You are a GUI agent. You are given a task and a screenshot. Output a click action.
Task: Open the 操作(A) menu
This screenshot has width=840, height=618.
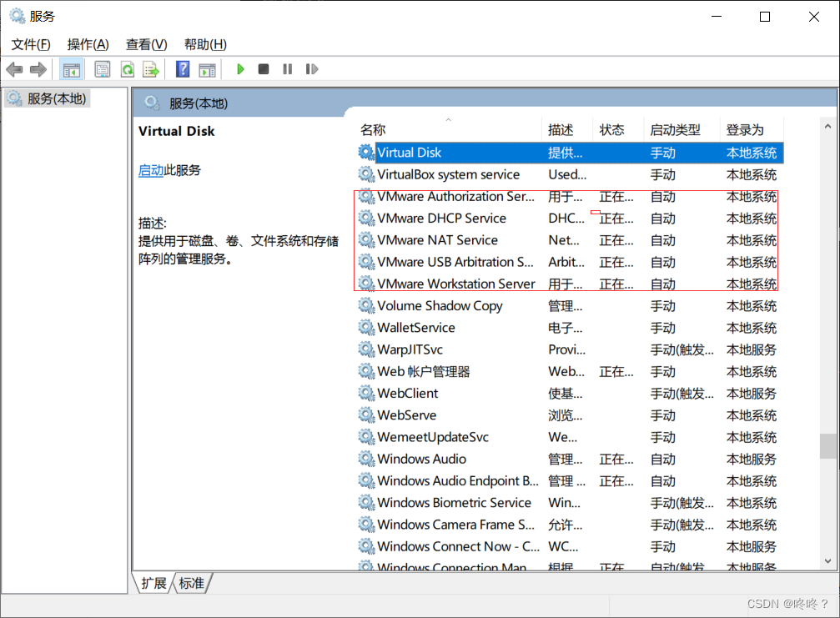point(88,44)
